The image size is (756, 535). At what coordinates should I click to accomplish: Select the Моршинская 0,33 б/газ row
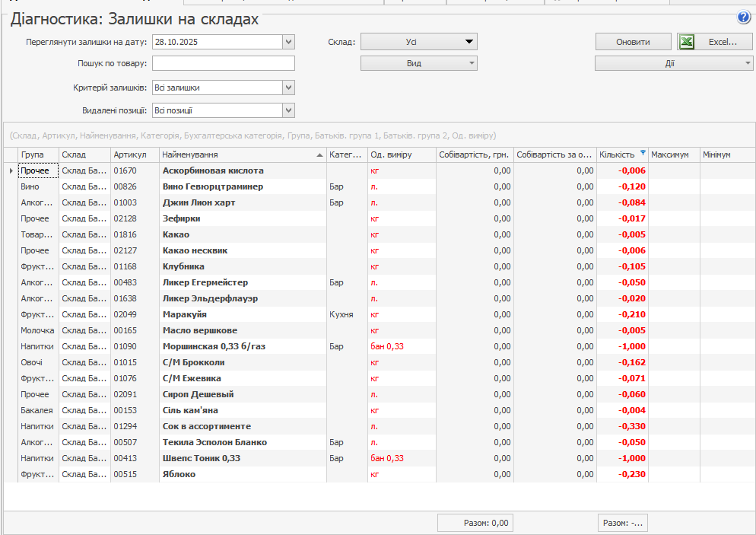tap(214, 346)
